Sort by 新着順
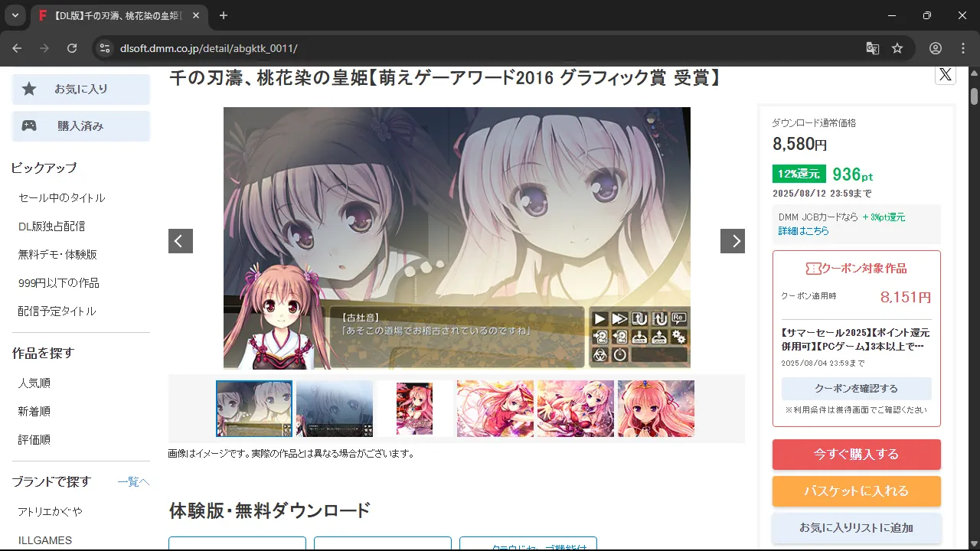Screen dimensions: 980x551 point(34,411)
